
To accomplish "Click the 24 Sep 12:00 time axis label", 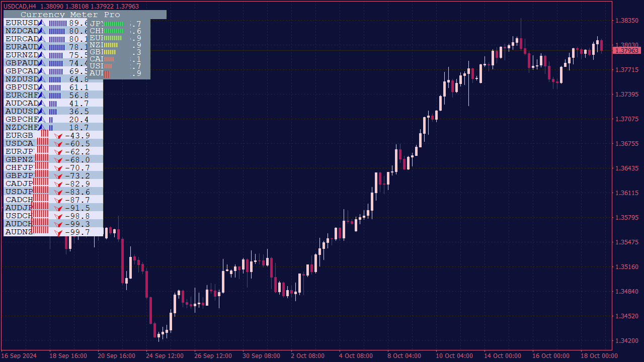I will click(x=165, y=356).
